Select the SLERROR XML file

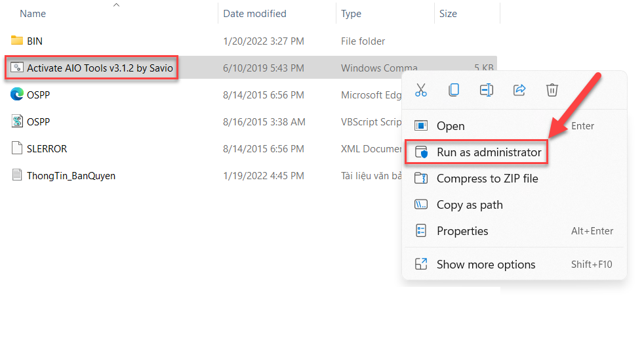pos(47,148)
